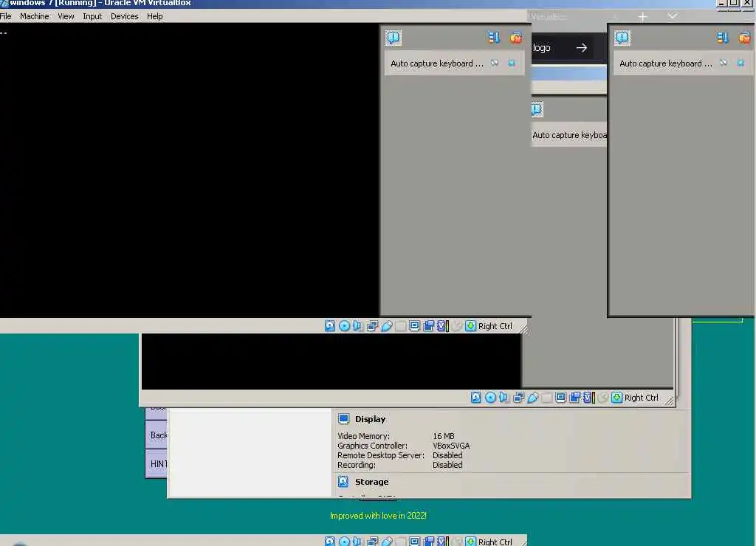Screen dimensions: 756x546
Task: Click USB icon in status bar above Display section
Action: click(532, 398)
